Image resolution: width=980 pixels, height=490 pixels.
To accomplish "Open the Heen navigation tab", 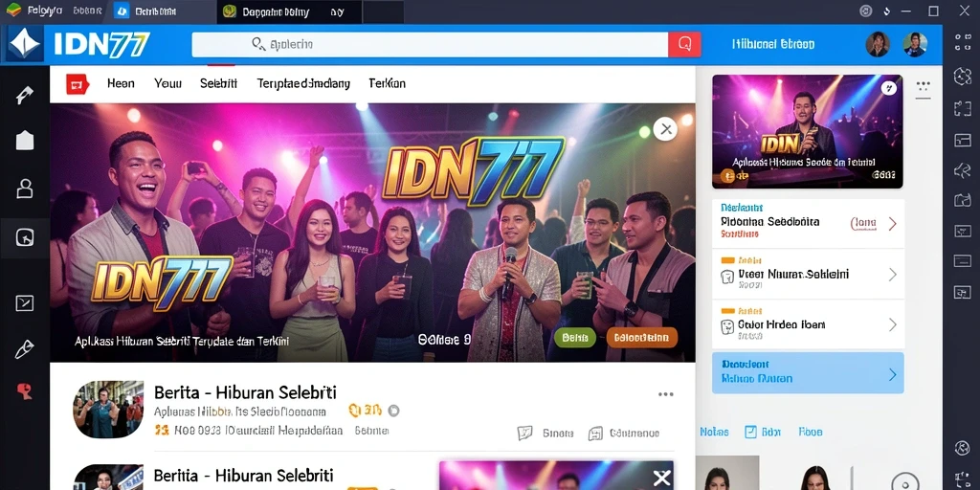I will pos(121,83).
